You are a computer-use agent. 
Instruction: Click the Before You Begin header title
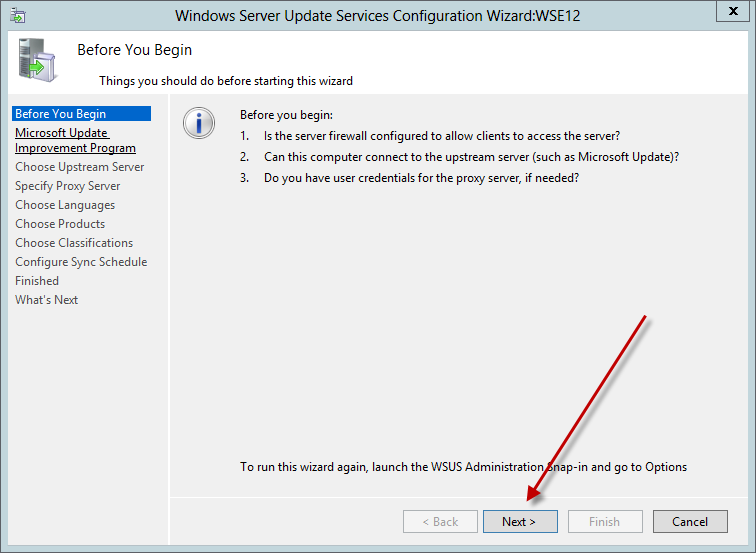point(134,50)
